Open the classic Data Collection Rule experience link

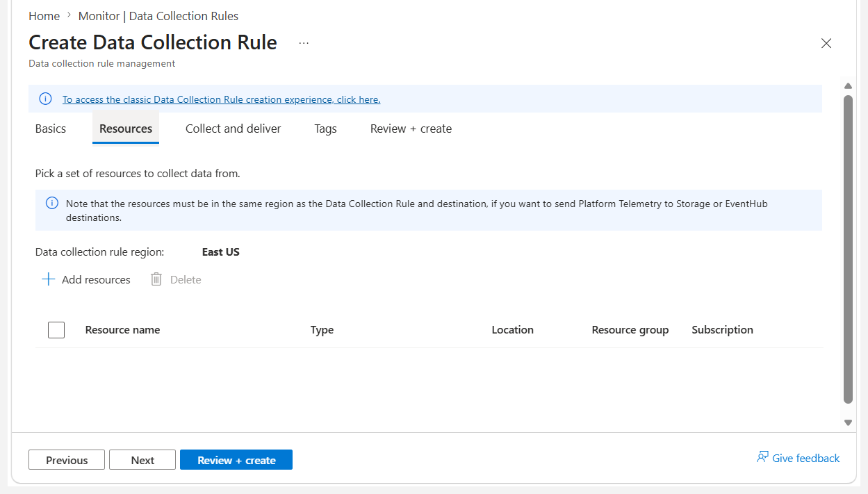tap(222, 99)
